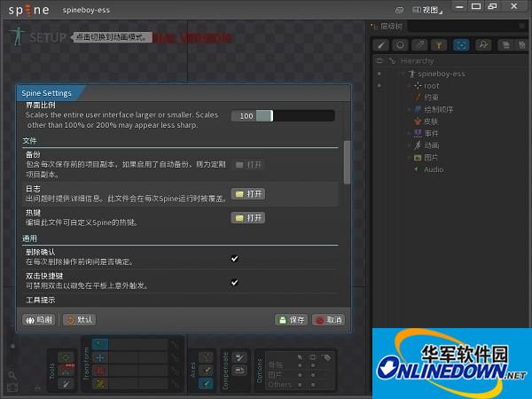Click the circle slots filter icon
532x399 pixels.
pos(401,45)
